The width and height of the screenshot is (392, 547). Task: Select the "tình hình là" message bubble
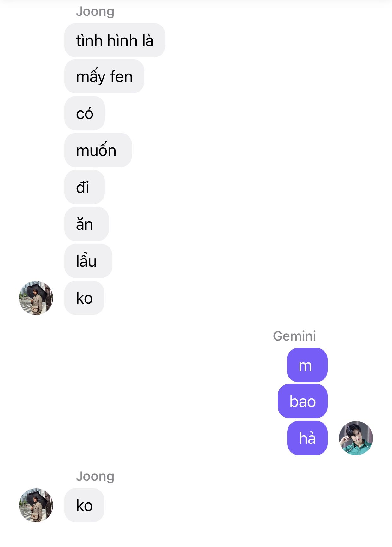pyautogui.click(x=115, y=40)
